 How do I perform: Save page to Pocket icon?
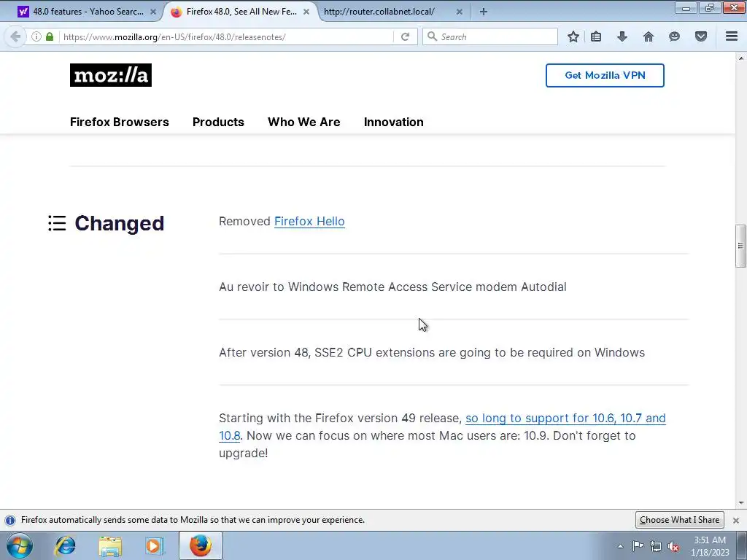point(701,36)
